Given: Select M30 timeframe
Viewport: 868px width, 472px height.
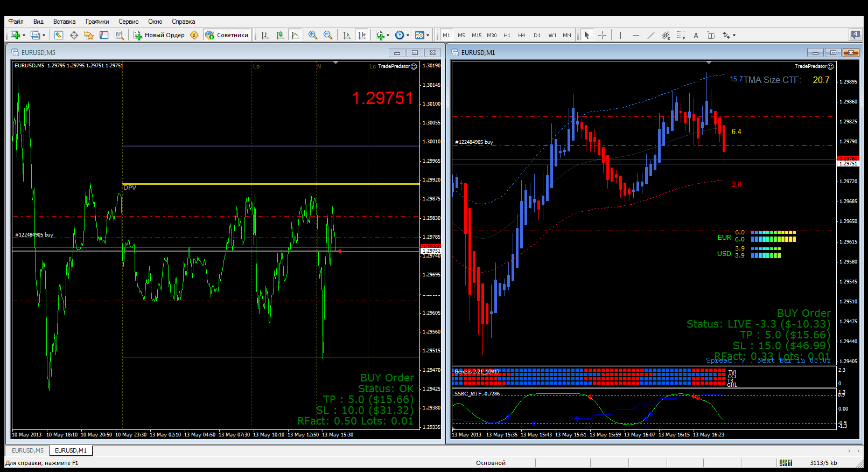Looking at the screenshot, I should point(492,35).
